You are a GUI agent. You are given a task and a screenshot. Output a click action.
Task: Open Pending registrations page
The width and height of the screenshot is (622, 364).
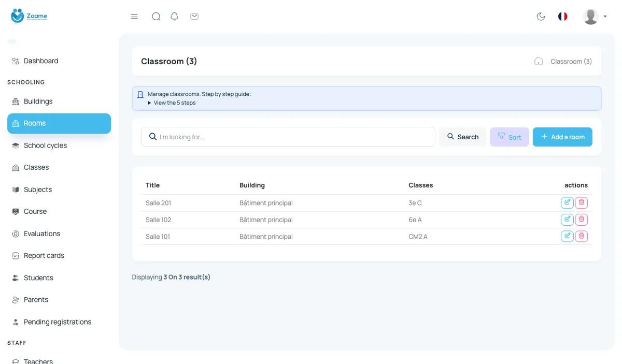pyautogui.click(x=59, y=322)
